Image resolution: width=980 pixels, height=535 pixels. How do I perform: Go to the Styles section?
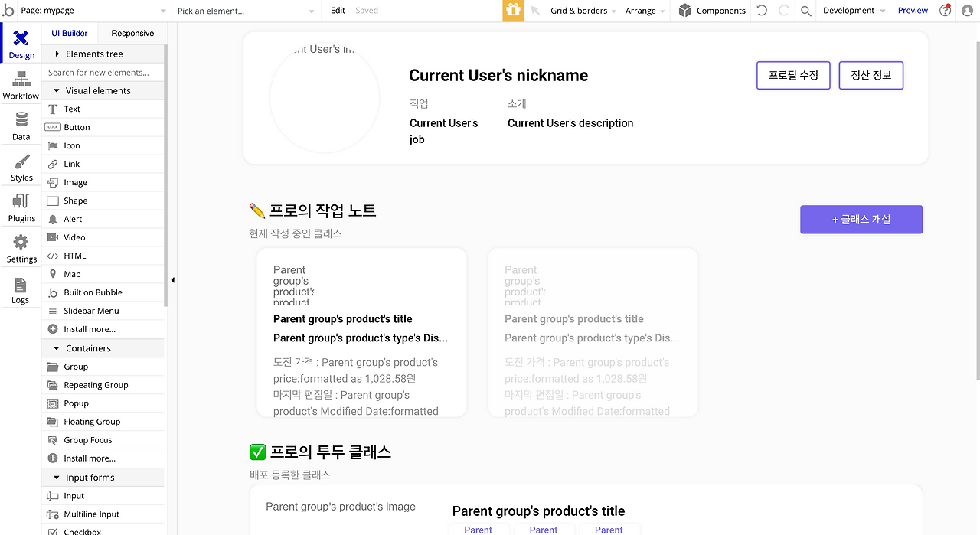click(x=21, y=167)
